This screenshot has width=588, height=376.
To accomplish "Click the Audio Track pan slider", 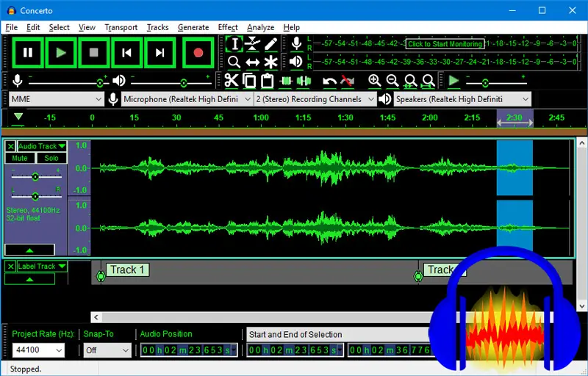I will click(35, 196).
